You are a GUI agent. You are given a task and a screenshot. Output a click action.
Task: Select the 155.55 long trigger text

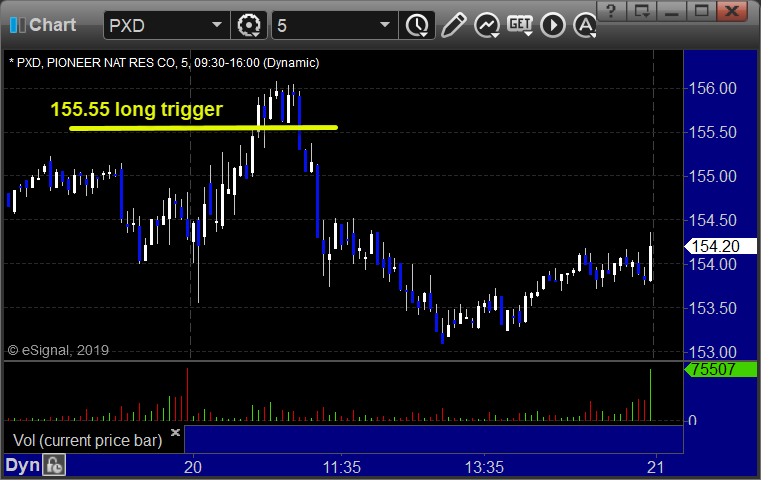coord(136,109)
